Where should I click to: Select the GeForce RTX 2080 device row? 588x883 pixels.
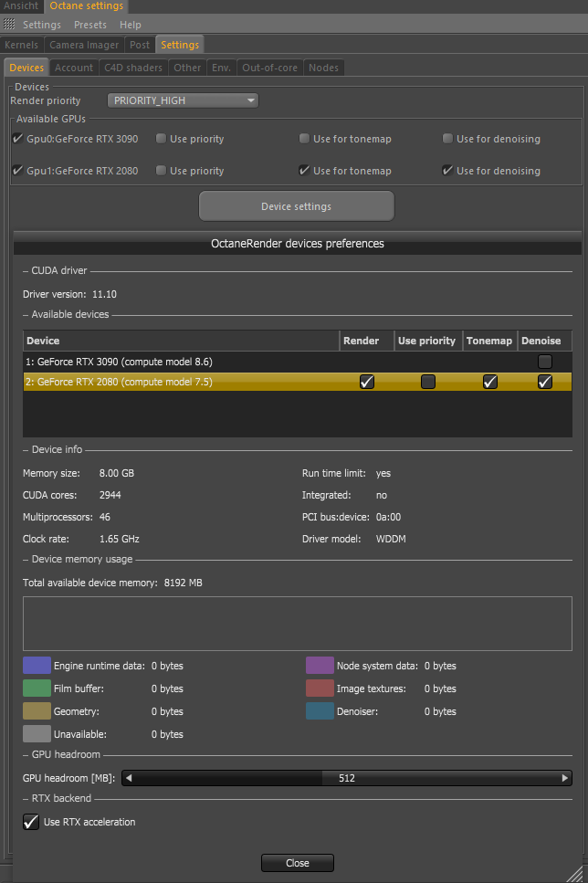click(x=298, y=382)
